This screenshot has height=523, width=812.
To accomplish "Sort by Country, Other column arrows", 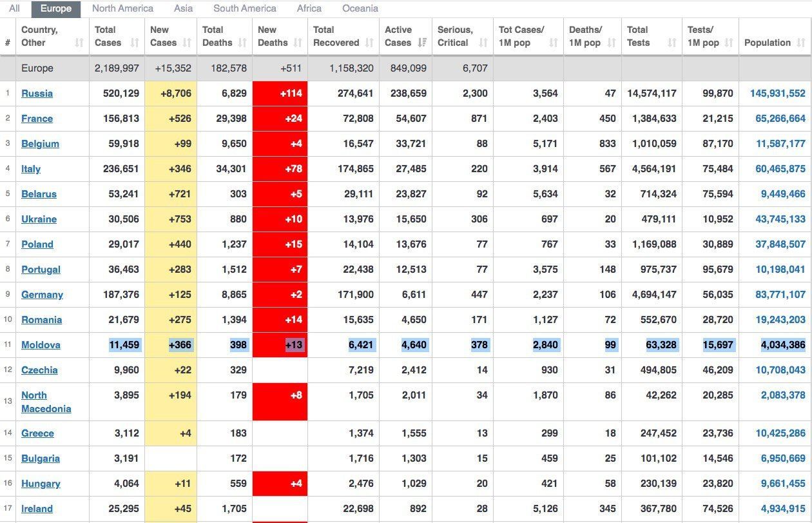I will [x=79, y=43].
